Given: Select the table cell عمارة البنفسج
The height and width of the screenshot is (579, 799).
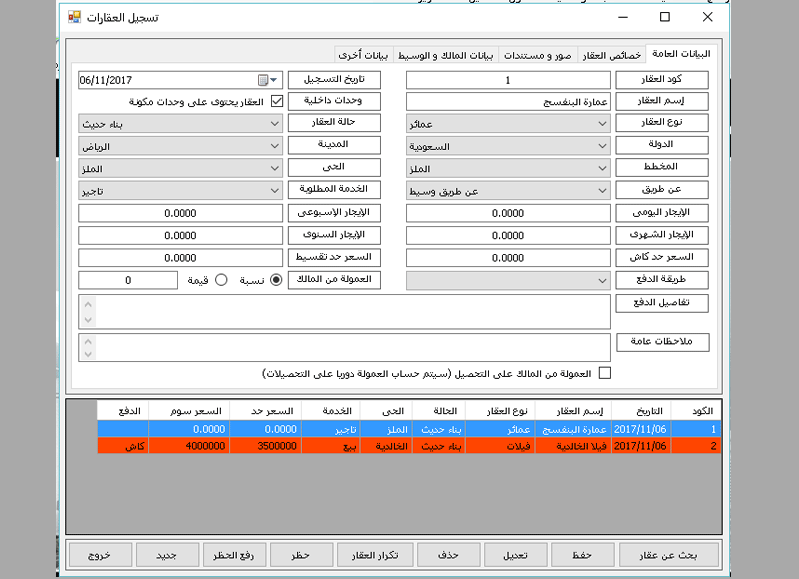Looking at the screenshot, I should (x=573, y=429).
